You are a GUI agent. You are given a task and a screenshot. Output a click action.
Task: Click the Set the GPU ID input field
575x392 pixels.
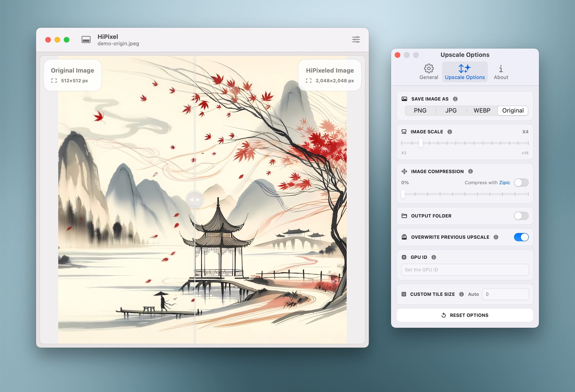tap(465, 270)
